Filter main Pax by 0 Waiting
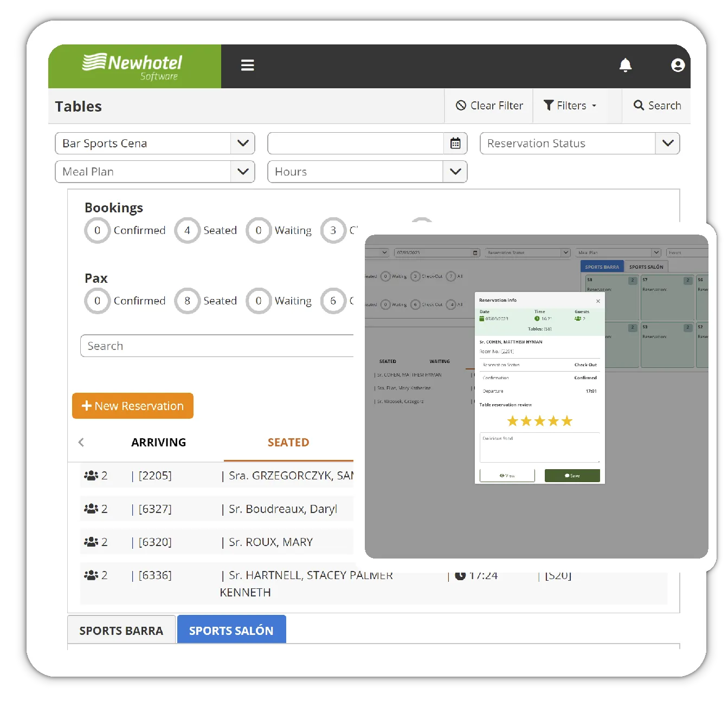Viewport: 728px width, 701px height. click(x=279, y=301)
